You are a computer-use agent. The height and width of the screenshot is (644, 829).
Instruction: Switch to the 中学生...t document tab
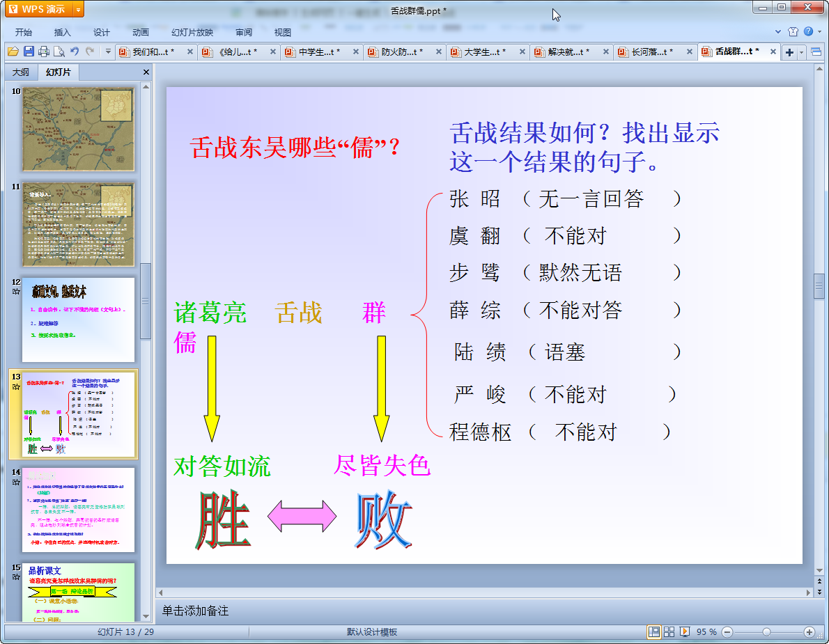319,52
